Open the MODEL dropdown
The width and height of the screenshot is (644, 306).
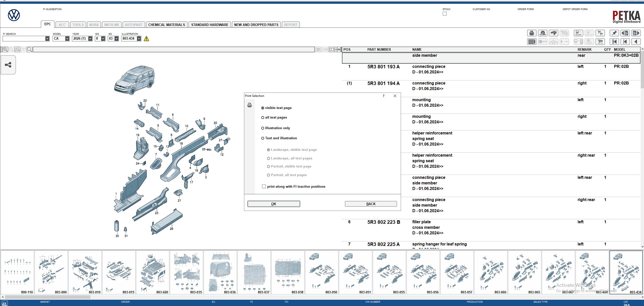click(67, 39)
